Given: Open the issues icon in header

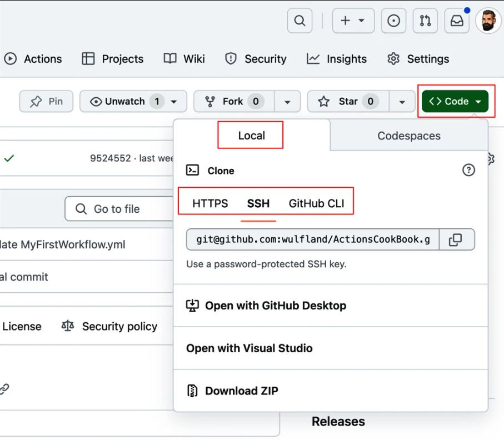Looking at the screenshot, I should click(x=393, y=21).
